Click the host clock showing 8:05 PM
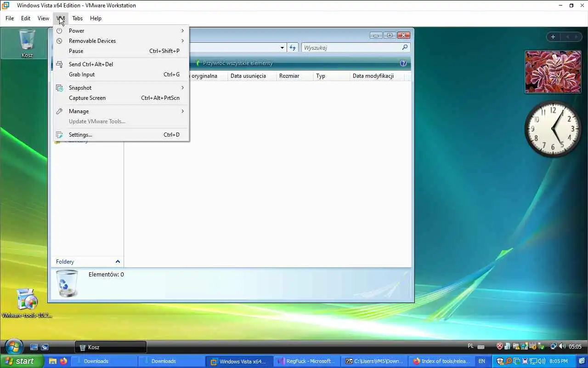 point(559,361)
